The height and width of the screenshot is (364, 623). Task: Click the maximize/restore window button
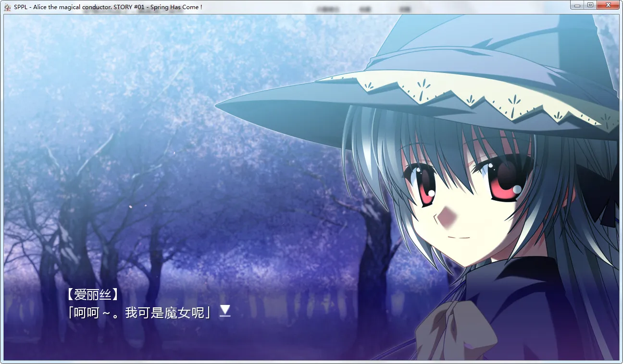point(590,4)
